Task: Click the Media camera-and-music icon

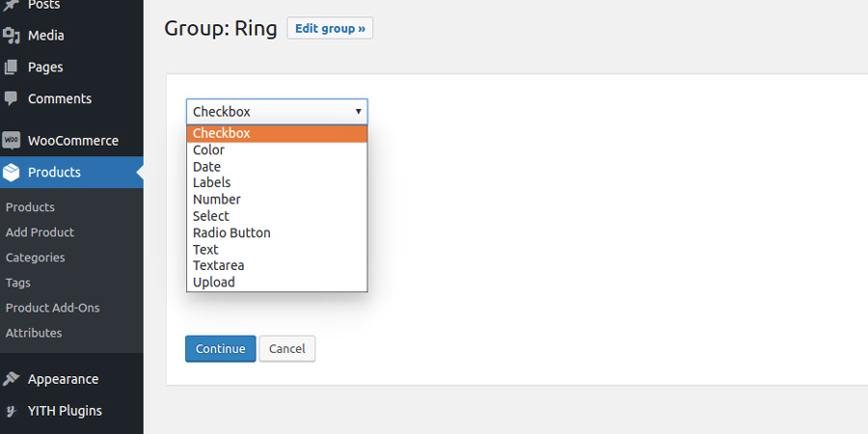Action: pos(11,36)
